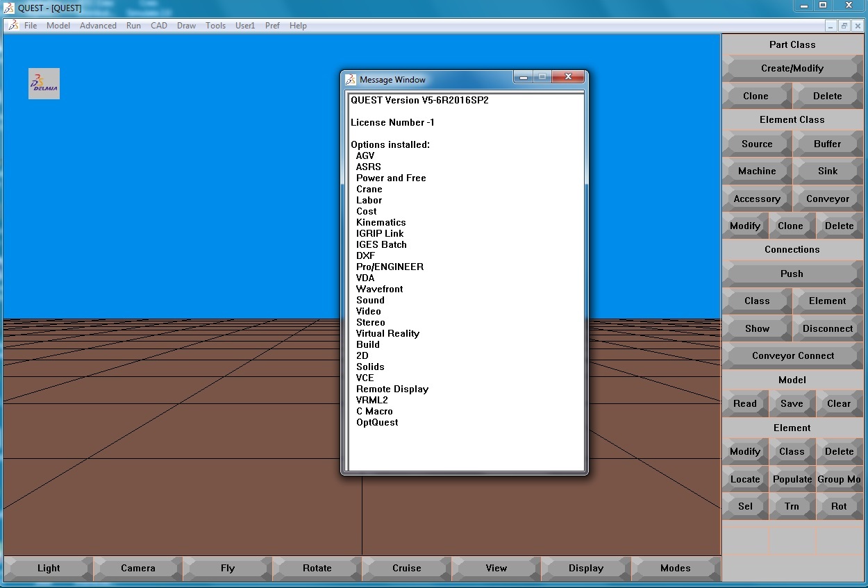Click the Group Mo button

tap(840, 479)
